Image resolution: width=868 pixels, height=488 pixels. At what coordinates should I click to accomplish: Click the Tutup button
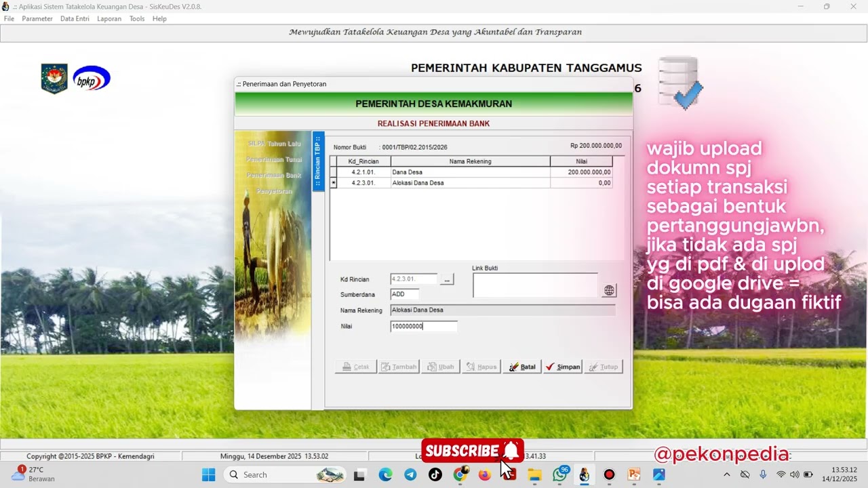[x=604, y=367]
